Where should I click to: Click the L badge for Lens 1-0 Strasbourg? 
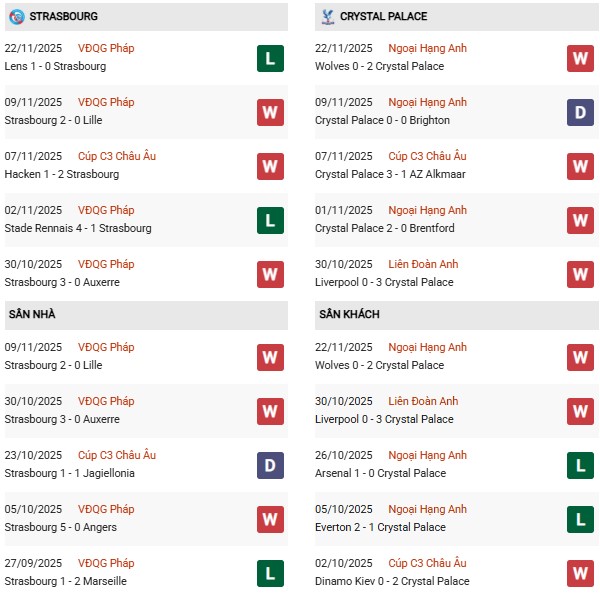(269, 58)
